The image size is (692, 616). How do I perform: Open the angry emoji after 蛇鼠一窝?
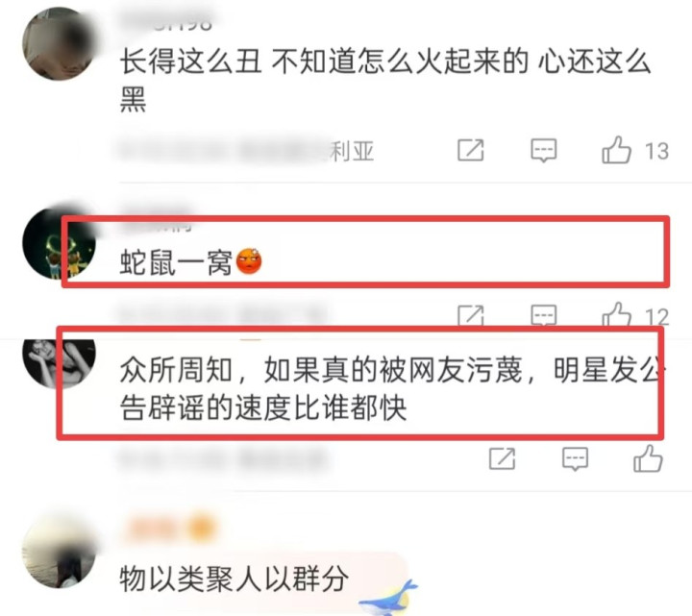tap(249, 261)
